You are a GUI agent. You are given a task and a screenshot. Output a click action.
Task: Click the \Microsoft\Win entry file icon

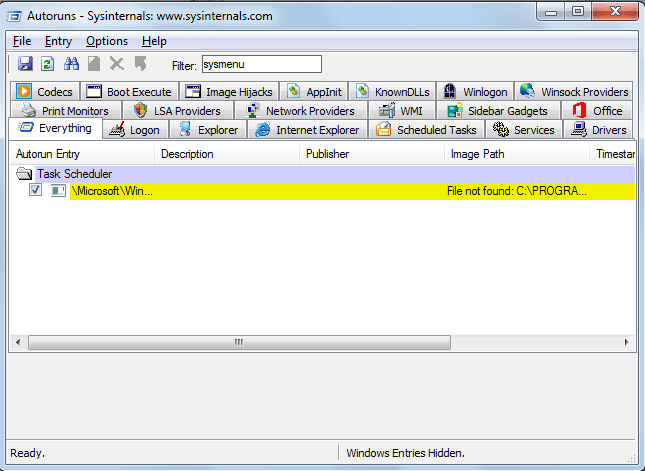58,190
